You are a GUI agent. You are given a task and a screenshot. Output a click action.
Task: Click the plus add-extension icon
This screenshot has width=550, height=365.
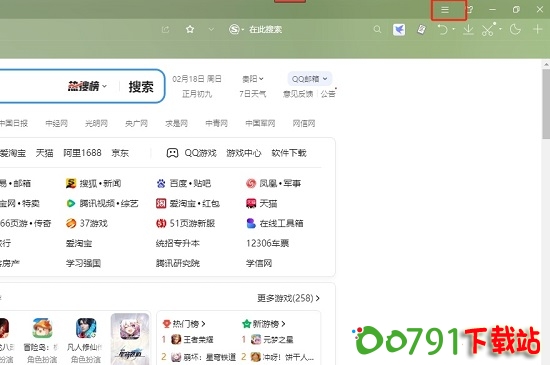537,29
